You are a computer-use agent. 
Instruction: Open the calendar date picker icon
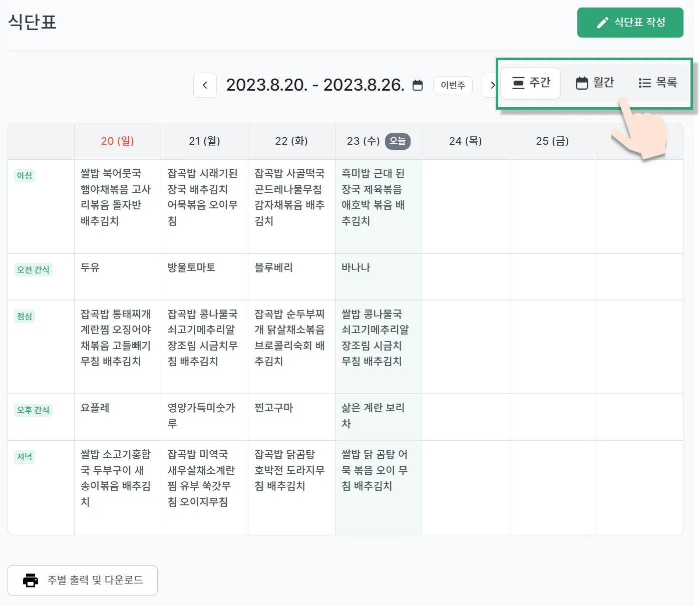(x=418, y=85)
